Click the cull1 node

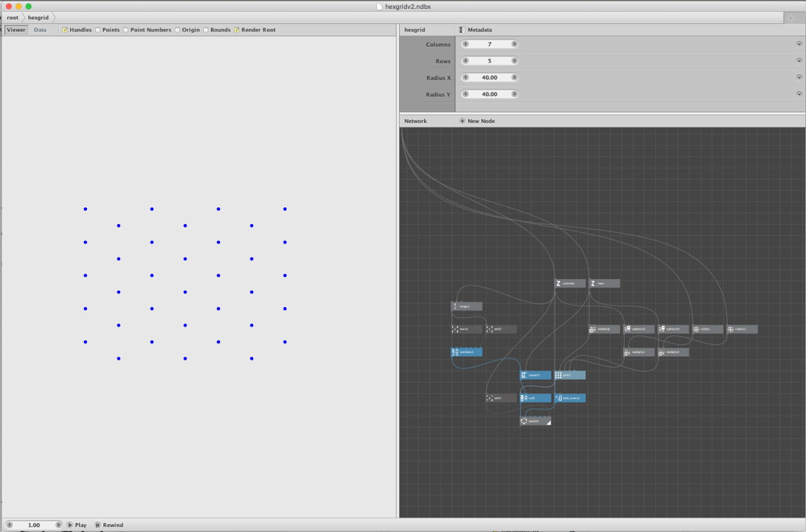(536, 398)
